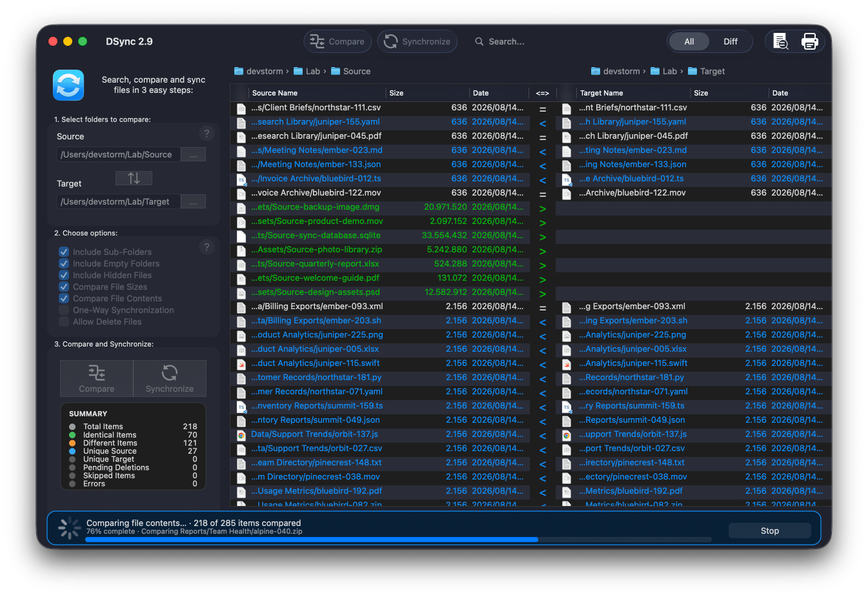Viewport: 868px width, 597px height.
Task: Click direction arrow for ember-203.sh row
Action: click(x=543, y=322)
